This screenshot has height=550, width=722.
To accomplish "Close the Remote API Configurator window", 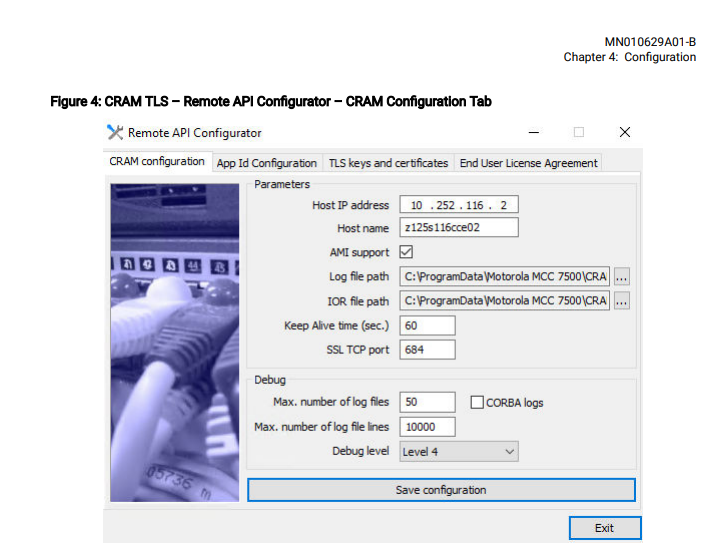I will click(625, 133).
